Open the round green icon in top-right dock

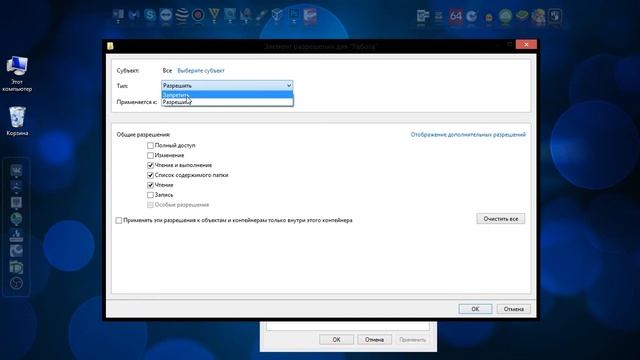click(x=505, y=16)
